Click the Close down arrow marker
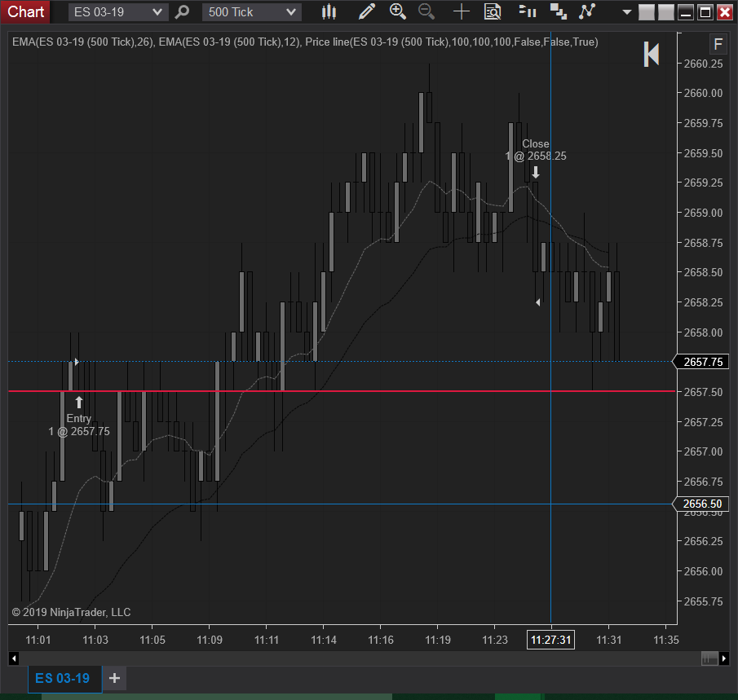The height and width of the screenshot is (700, 738). coord(536,172)
